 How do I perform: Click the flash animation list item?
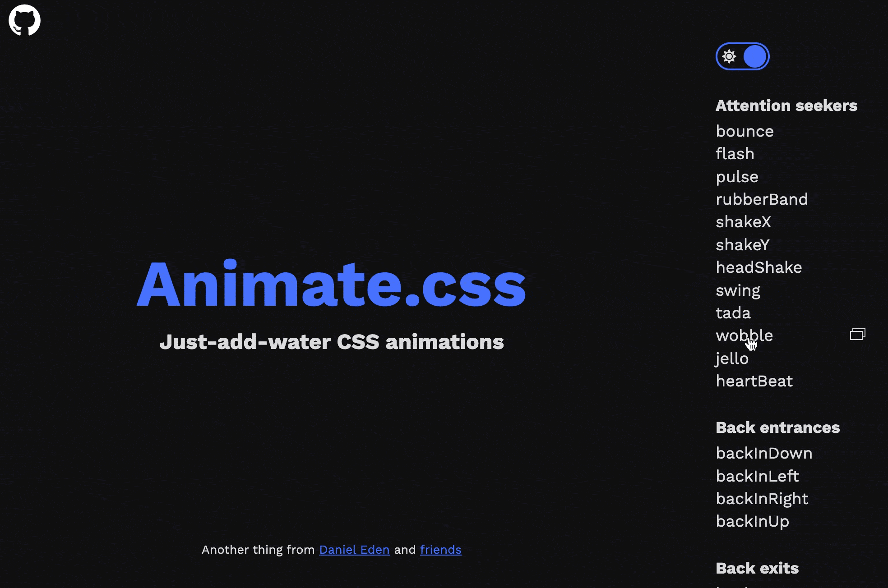(735, 154)
